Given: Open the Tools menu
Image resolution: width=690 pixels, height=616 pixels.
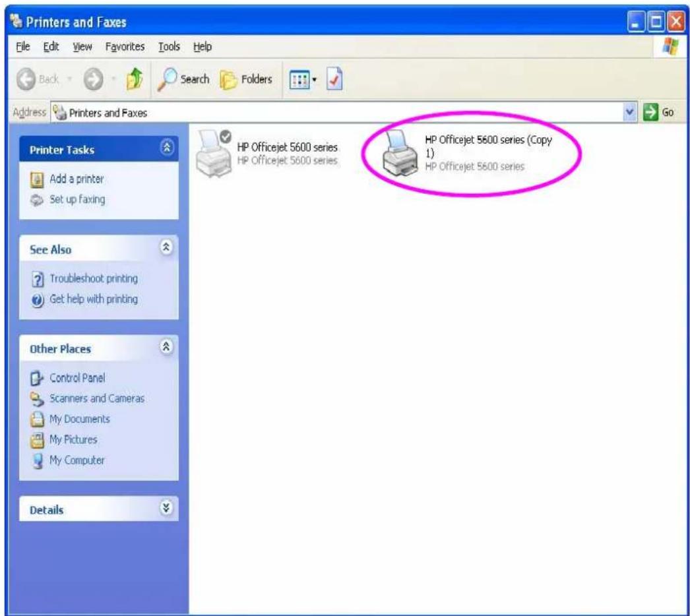Looking at the screenshot, I should [x=169, y=47].
